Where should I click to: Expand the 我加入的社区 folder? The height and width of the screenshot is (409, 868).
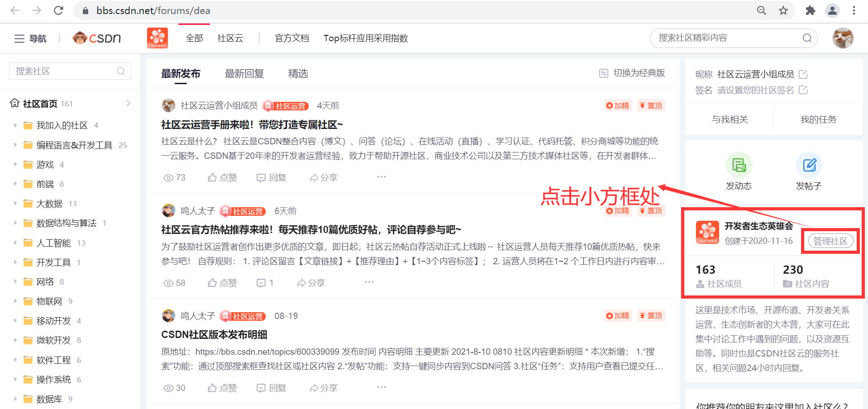(15, 125)
